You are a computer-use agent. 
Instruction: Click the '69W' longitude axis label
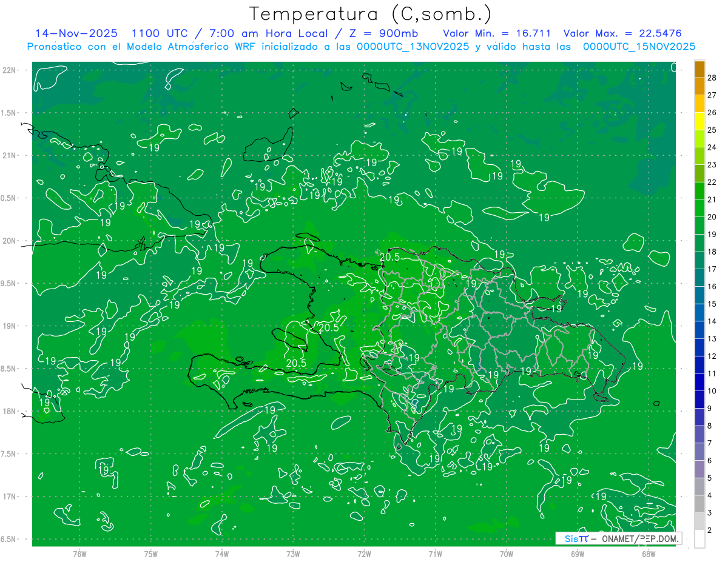[578, 554]
